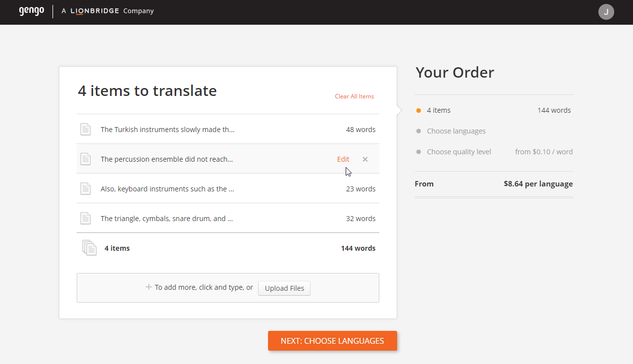
Task: Click the document icon beside the Turkish instruments item
Action: click(x=86, y=129)
